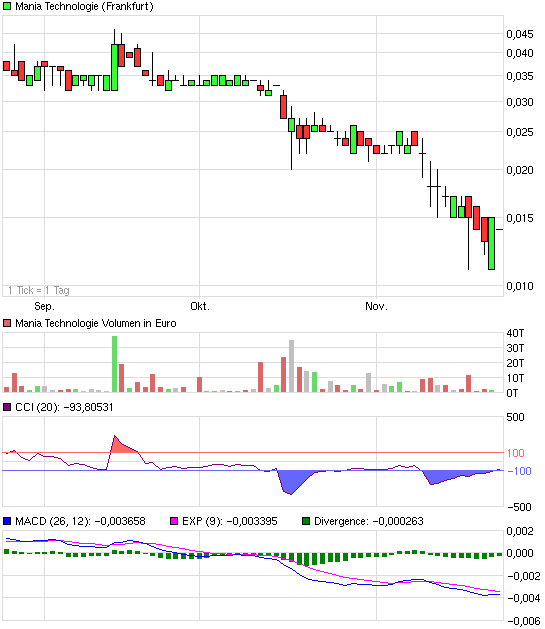Click the 0,025 price axis label
Viewport: 545px width, 629px height.
[x=520, y=132]
